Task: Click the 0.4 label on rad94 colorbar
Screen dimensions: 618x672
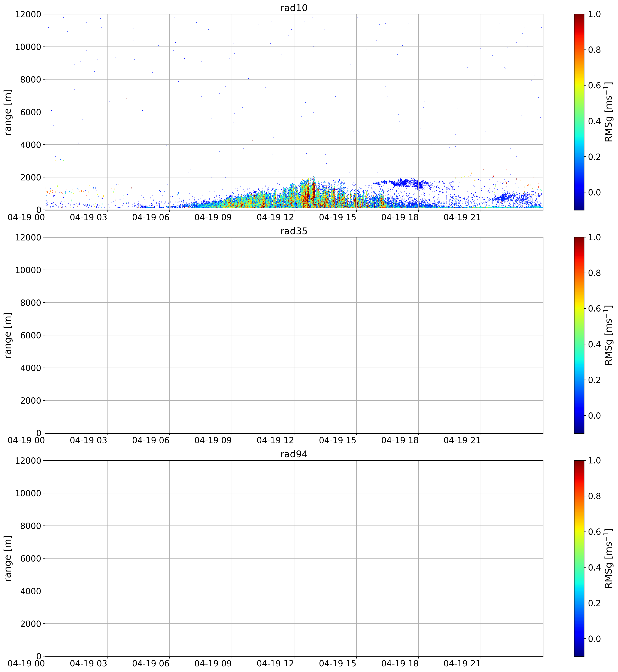Action: pos(595,567)
